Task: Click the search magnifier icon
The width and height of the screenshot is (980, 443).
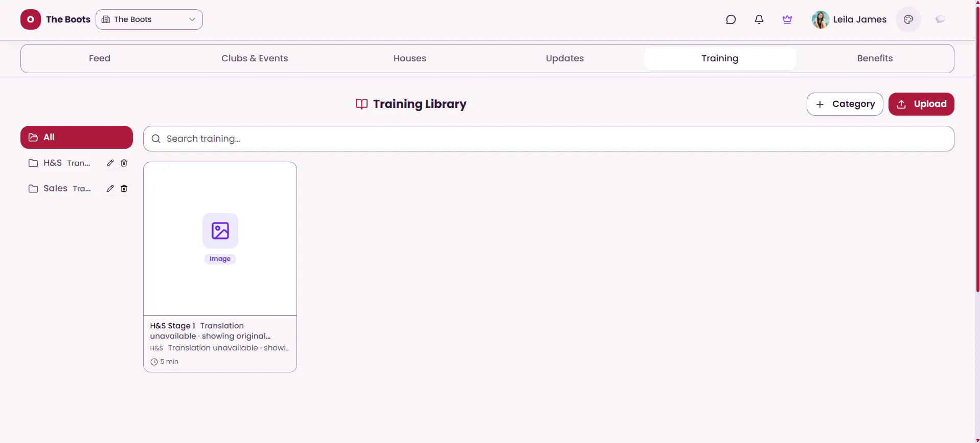Action: pyautogui.click(x=156, y=139)
